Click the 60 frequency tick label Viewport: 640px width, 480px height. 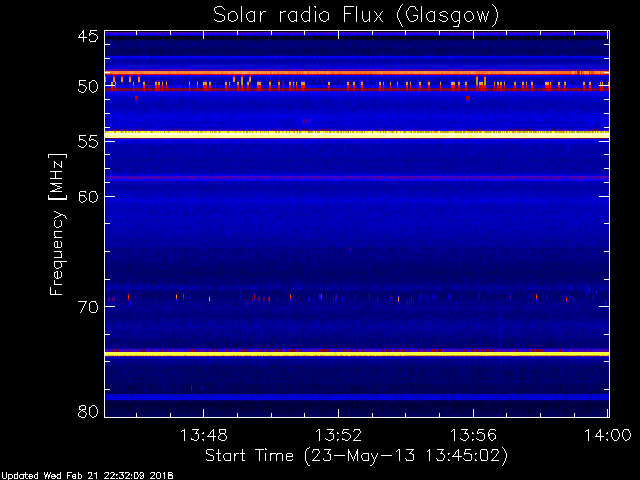pyautogui.click(x=88, y=196)
